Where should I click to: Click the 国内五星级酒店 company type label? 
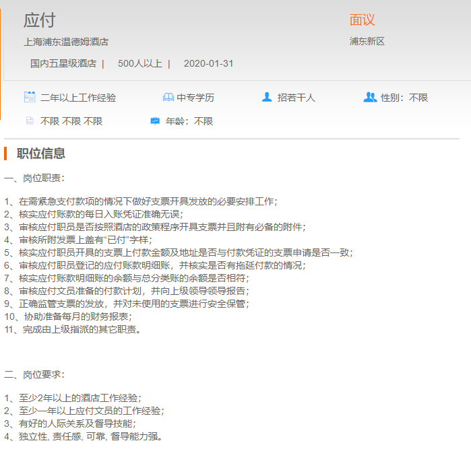pyautogui.click(x=63, y=64)
